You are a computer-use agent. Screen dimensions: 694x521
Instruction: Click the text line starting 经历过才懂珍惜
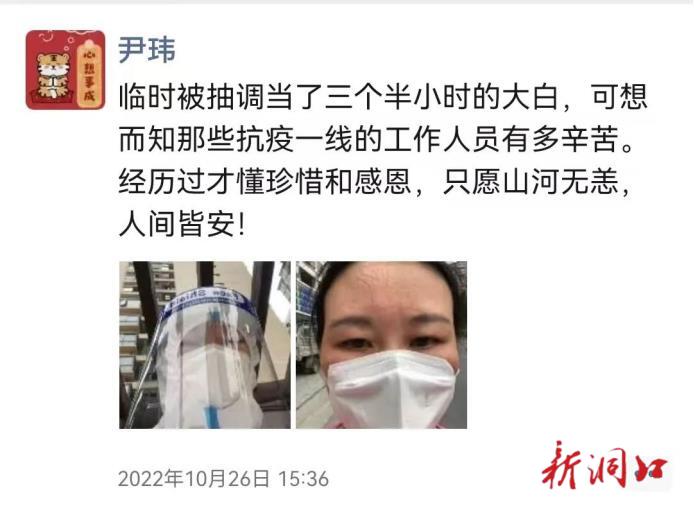tap(374, 182)
